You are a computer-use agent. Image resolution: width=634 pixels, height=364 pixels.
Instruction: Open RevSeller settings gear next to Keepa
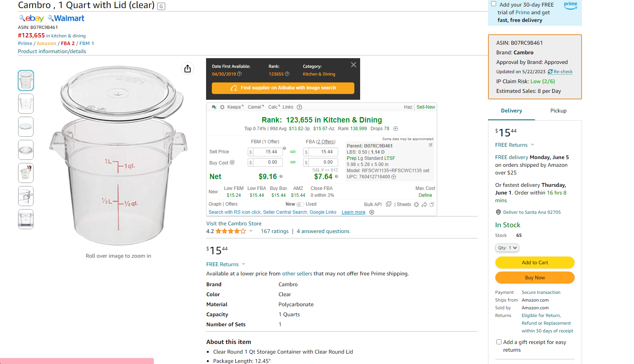click(x=222, y=107)
